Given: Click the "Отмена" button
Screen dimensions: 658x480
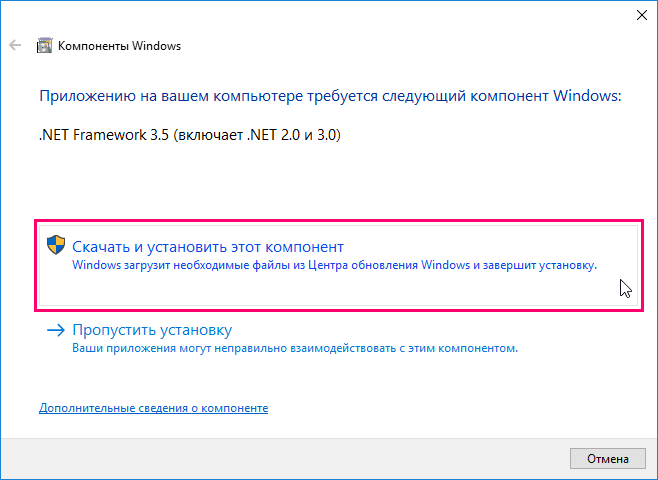Looking at the screenshot, I should pyautogui.click(x=608, y=459).
